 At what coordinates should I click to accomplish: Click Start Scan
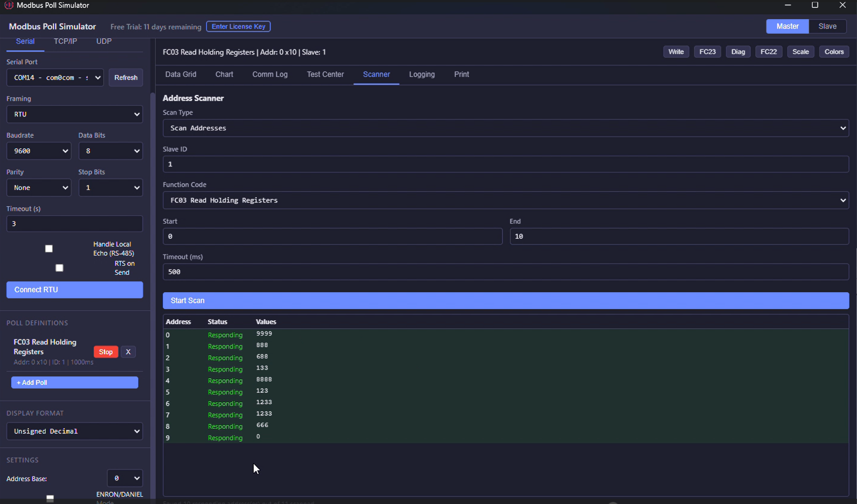[x=505, y=301]
